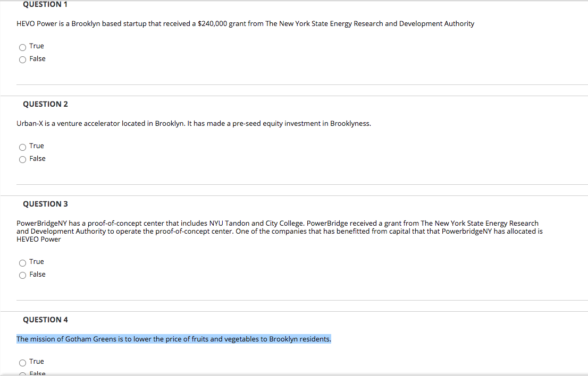The width and height of the screenshot is (588, 376).
Task: Click the False label beside Question 2 radio
Action: click(38, 158)
